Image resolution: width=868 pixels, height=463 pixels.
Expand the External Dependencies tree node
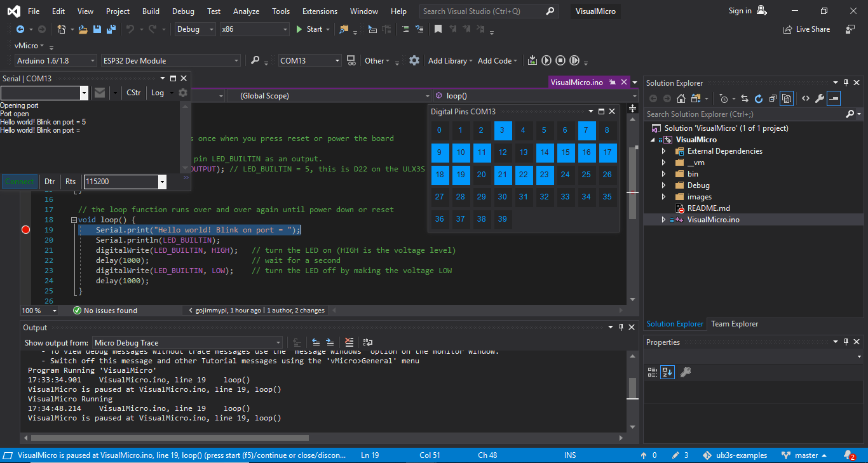pos(663,151)
